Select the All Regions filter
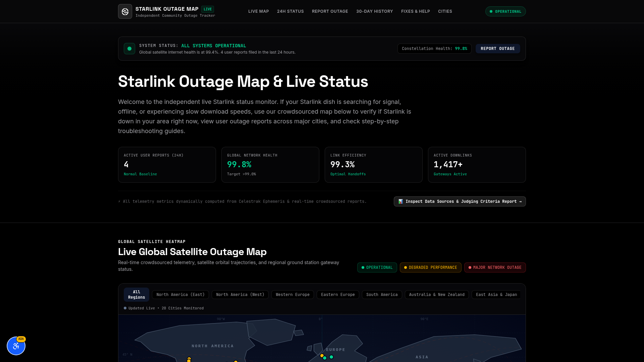 tap(137, 295)
